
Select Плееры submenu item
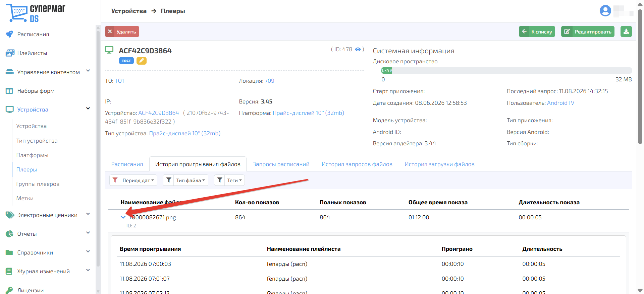tap(26, 169)
